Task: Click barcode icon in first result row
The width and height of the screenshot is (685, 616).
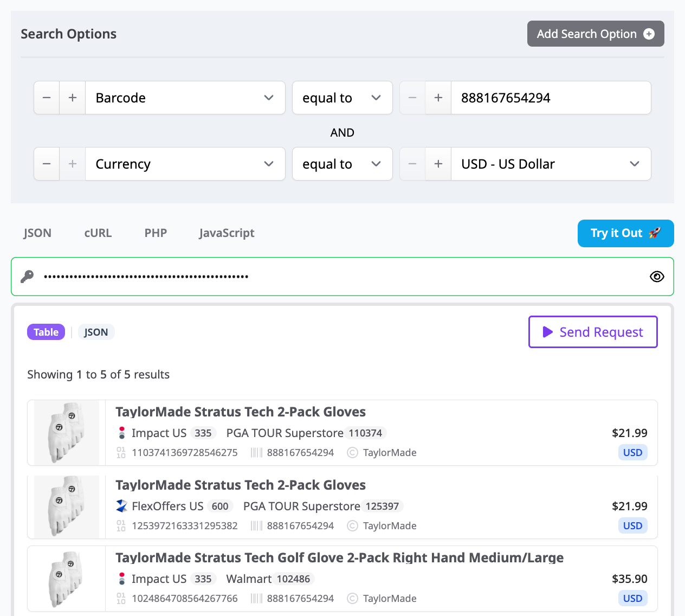Action: click(x=256, y=452)
